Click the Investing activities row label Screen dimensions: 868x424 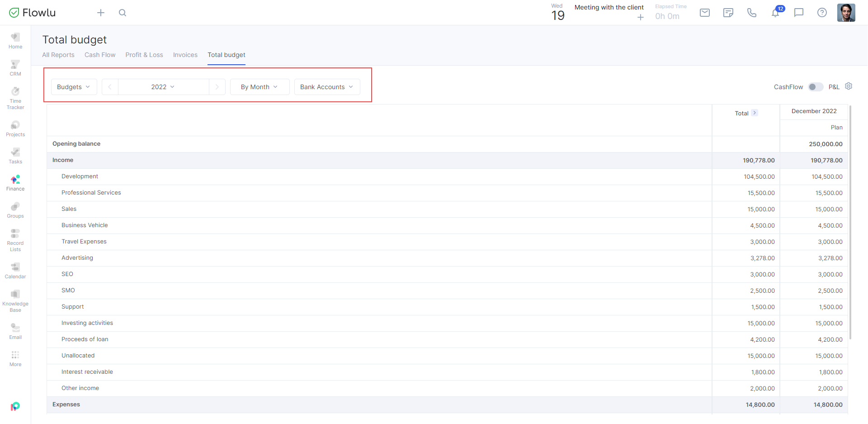[87, 323]
